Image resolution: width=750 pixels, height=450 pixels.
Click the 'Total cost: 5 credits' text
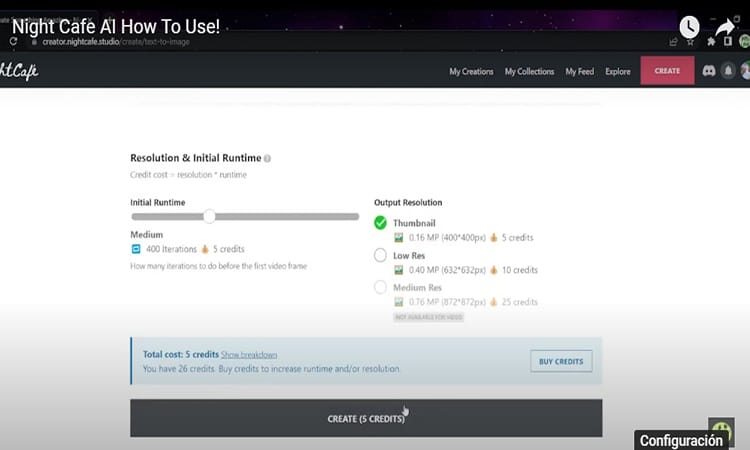[180, 354]
